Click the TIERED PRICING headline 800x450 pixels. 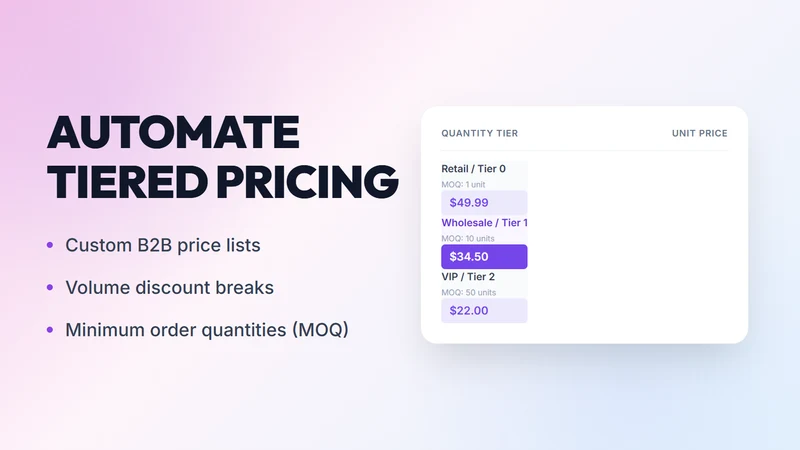[222, 182]
